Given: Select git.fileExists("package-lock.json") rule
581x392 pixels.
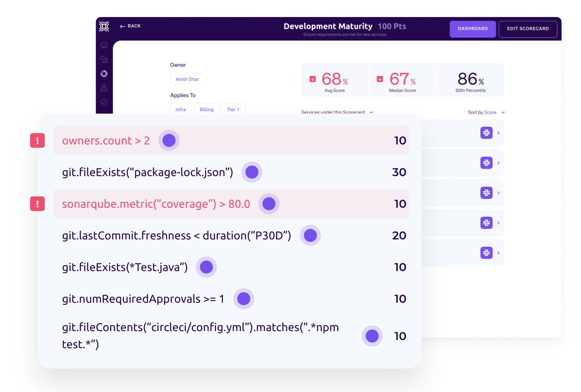Looking at the screenshot, I should pyautogui.click(x=147, y=172).
